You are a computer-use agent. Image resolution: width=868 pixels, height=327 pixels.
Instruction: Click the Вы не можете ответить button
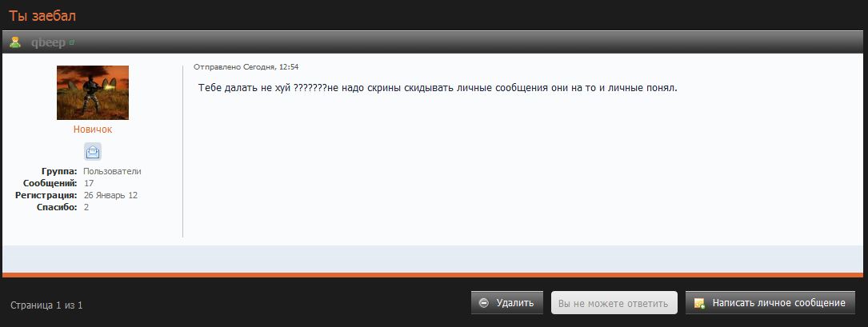(x=614, y=303)
